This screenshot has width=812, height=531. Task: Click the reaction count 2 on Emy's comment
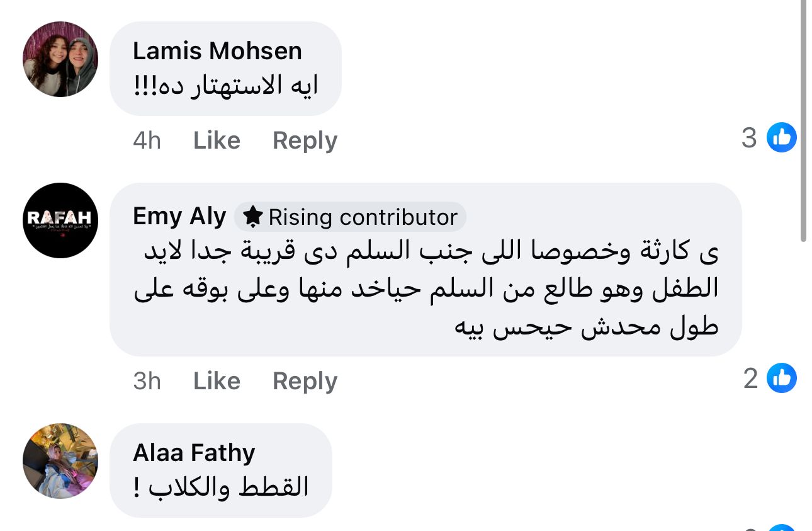coord(750,379)
